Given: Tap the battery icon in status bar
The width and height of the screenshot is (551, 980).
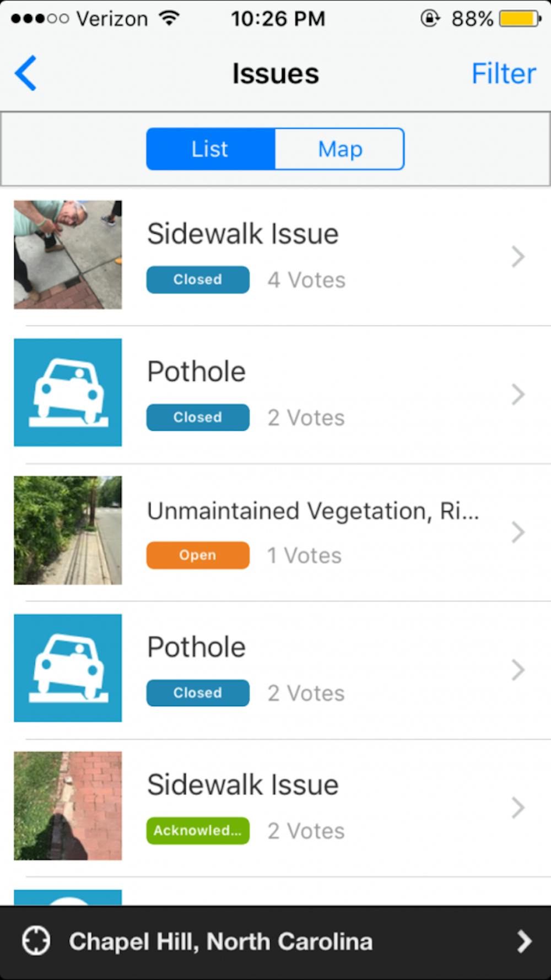Looking at the screenshot, I should pos(520,19).
